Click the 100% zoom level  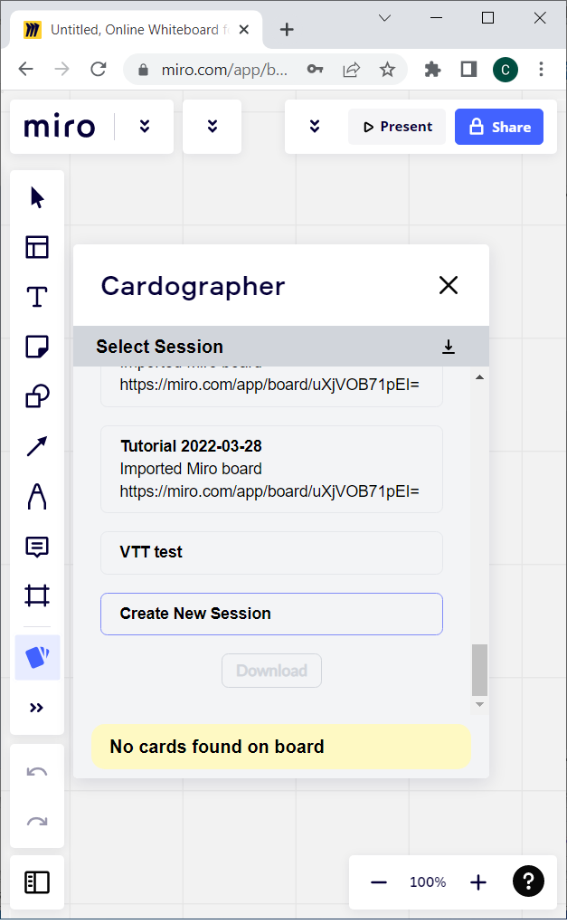(428, 882)
